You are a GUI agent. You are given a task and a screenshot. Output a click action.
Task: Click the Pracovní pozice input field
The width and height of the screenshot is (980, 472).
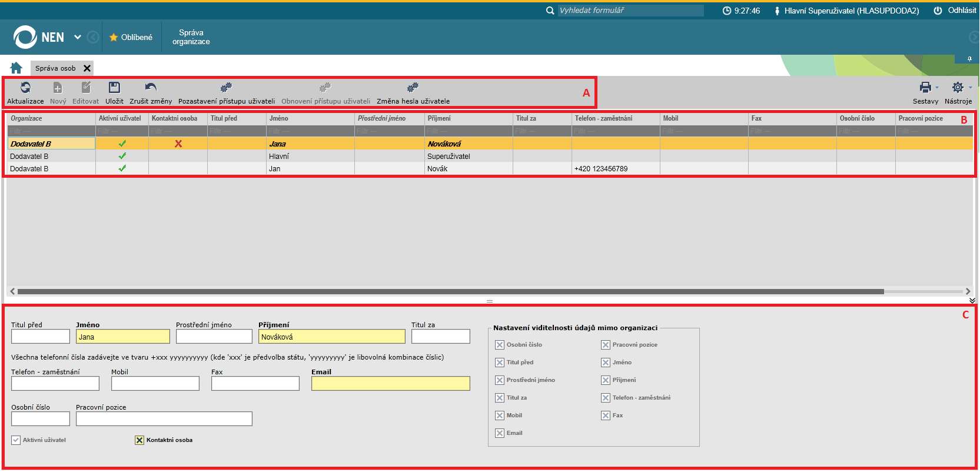(164, 419)
